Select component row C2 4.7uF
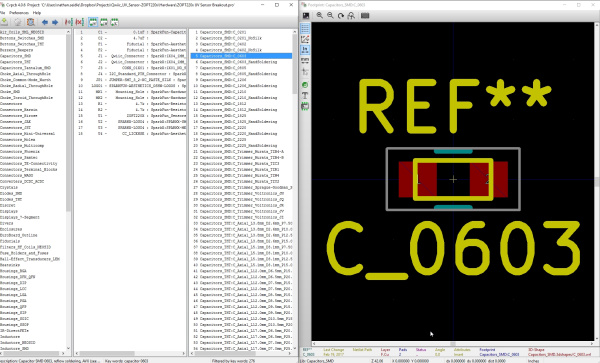 point(130,38)
